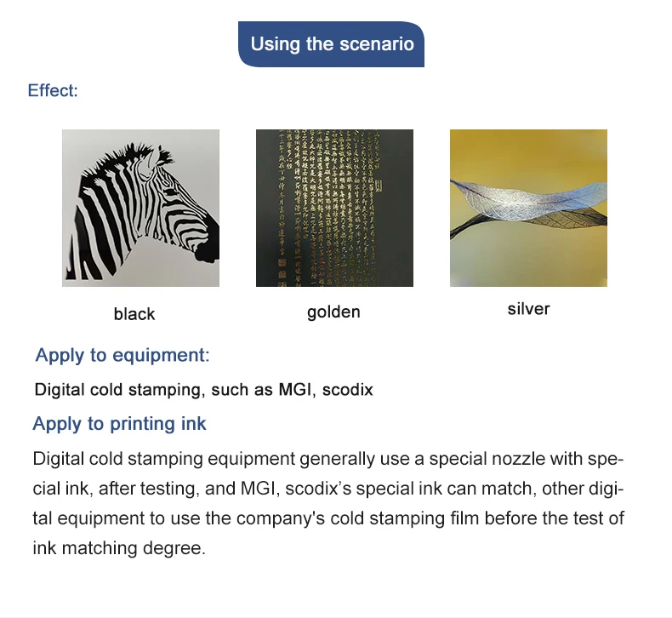Image resolution: width=672 pixels, height=618 pixels.
Task: Open the golden calligraphy effect image
Action: pos(334,208)
